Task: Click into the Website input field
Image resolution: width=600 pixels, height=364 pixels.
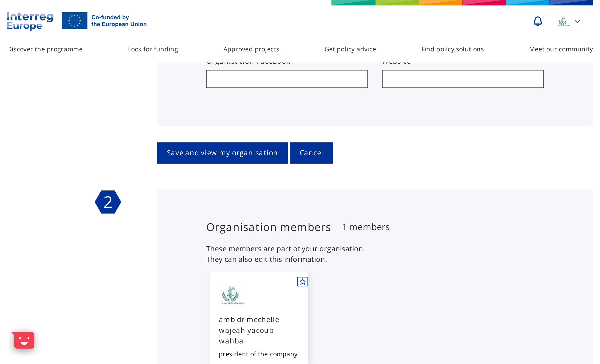Action: [x=463, y=79]
